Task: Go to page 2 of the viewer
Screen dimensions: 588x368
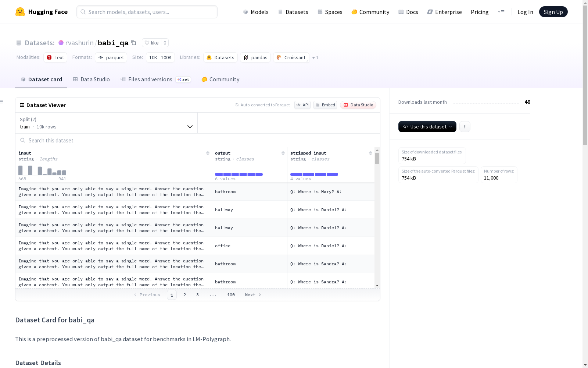Action: (184, 295)
